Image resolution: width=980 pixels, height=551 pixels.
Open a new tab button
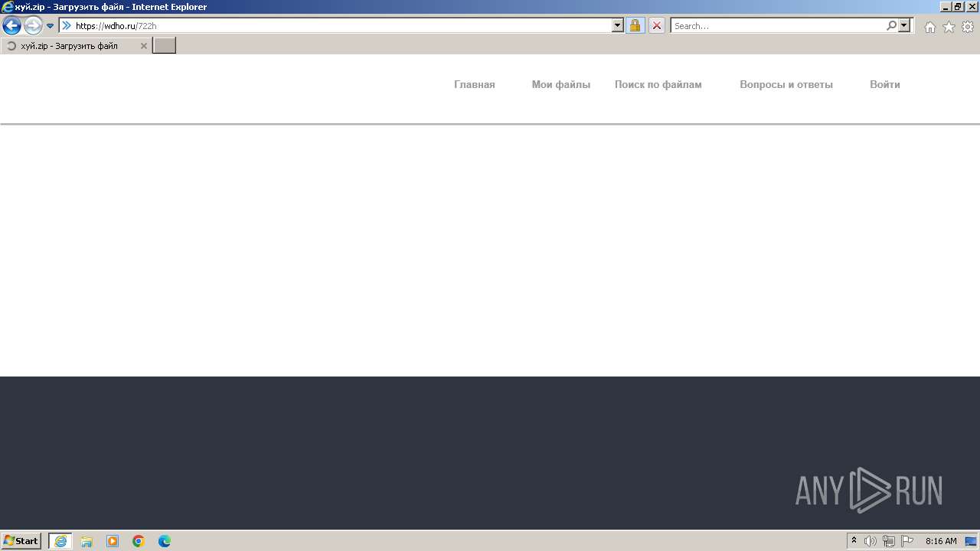point(165,46)
